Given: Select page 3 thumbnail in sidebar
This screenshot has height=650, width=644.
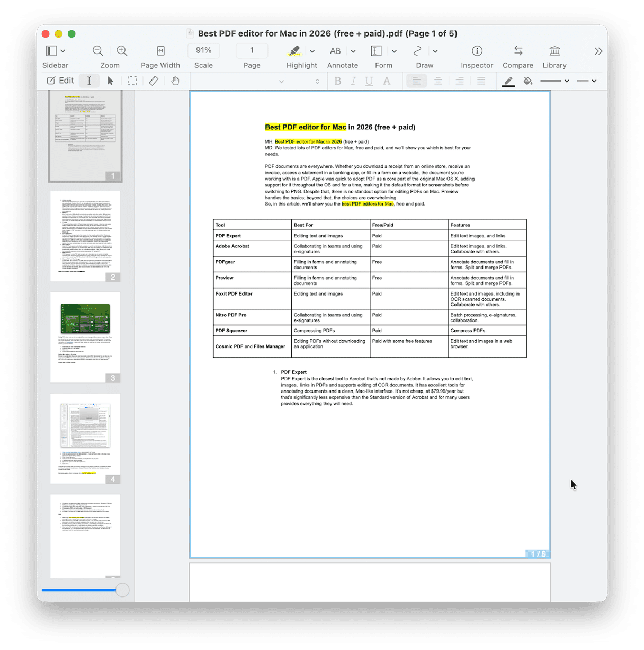Looking at the screenshot, I should 85,337.
